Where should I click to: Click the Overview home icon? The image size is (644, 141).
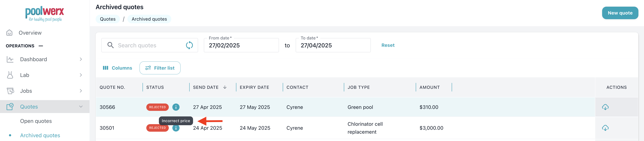pyautogui.click(x=10, y=33)
